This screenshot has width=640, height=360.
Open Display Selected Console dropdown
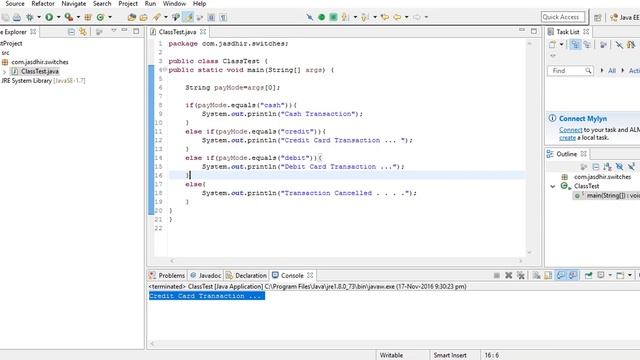(x=610, y=276)
